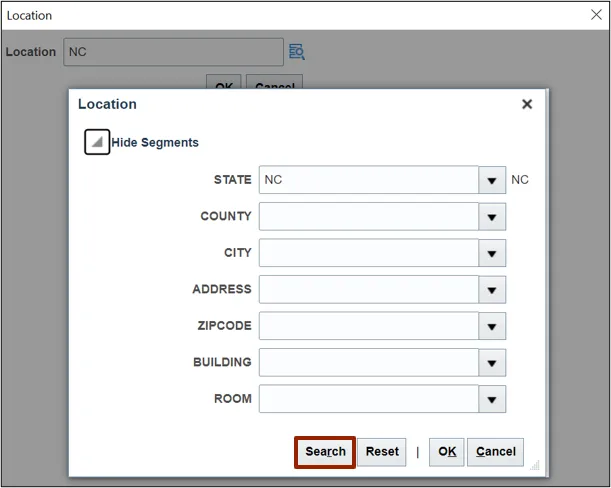Viewport: 611px width, 488px height.
Task: Focus the ROOM input field
Action: pyautogui.click(x=369, y=399)
